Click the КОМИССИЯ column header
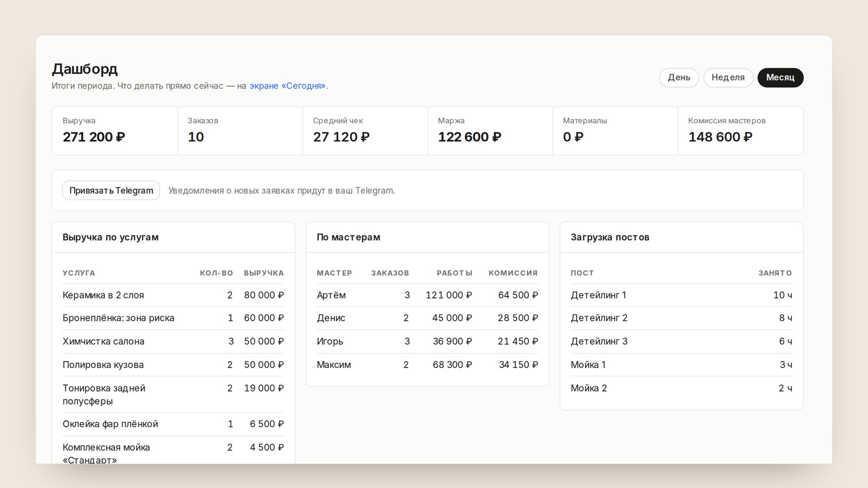This screenshot has height=488, width=868. pos(513,273)
